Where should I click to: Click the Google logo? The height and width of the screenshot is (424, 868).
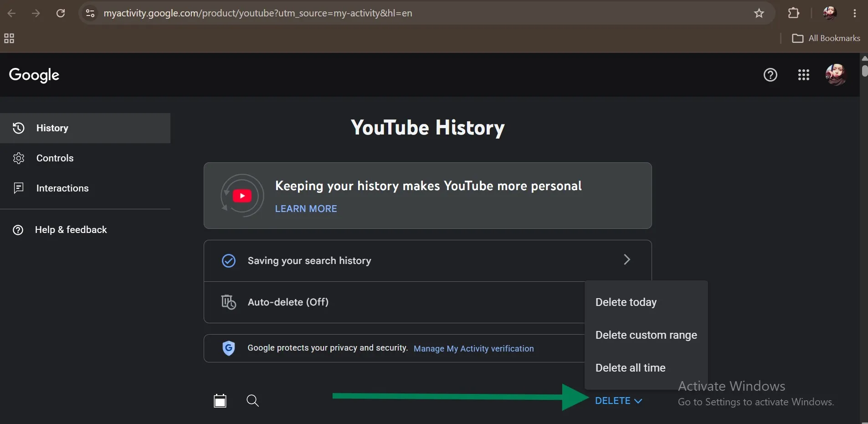(34, 75)
